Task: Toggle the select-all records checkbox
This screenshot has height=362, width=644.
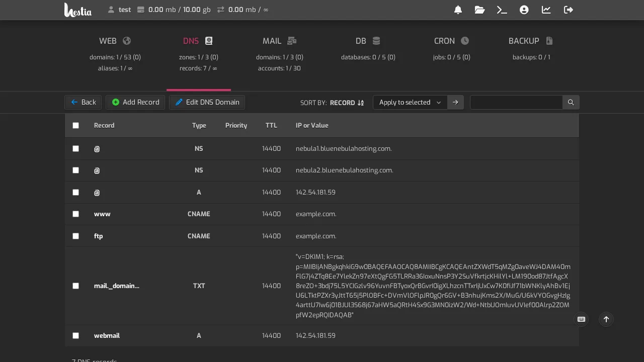Action: pos(76,125)
